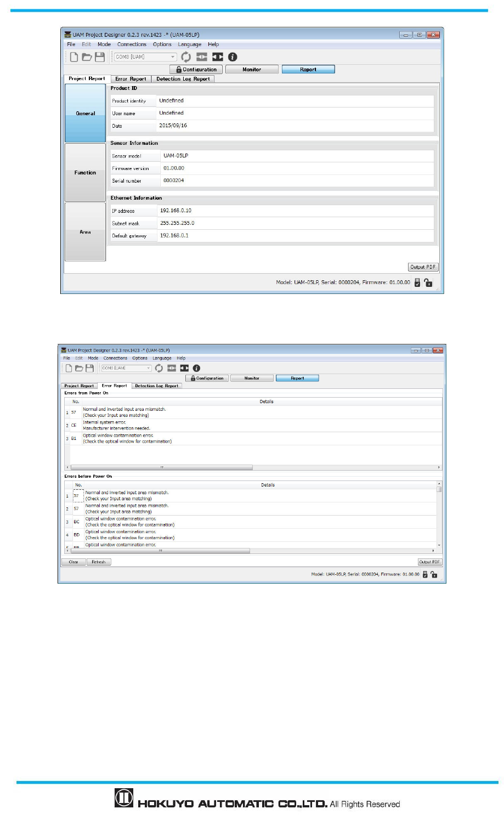
Task: Open the Language menu in upper window
Action: point(190,44)
